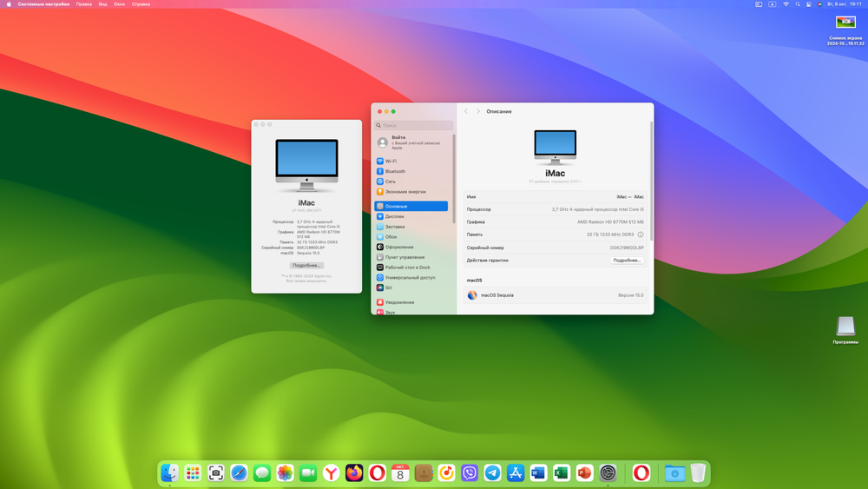Viewport: 868px width, 489px height.
Task: Click the Графика AMD Radeon row in settings
Action: click(556, 222)
